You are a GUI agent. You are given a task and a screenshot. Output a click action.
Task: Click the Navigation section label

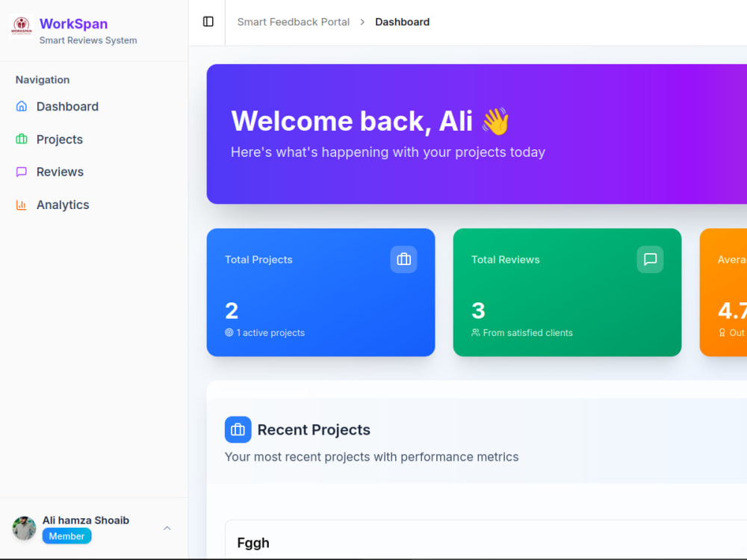click(x=43, y=80)
